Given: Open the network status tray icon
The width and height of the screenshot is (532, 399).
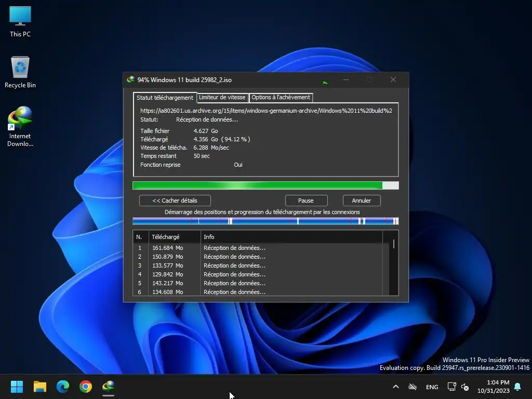Looking at the screenshot, I should pyautogui.click(x=451, y=387).
